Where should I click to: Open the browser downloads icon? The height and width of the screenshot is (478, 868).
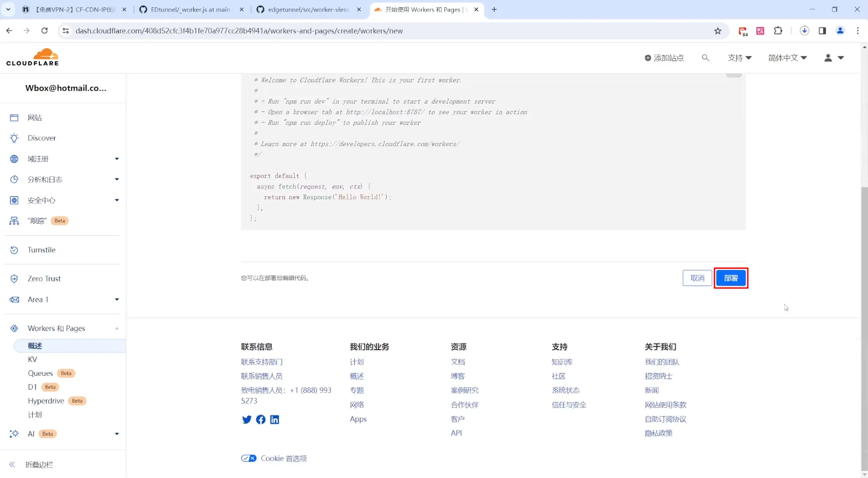[805, 31]
